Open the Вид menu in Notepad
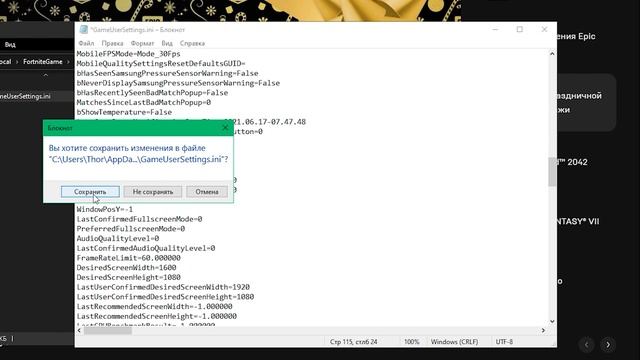 coord(167,43)
